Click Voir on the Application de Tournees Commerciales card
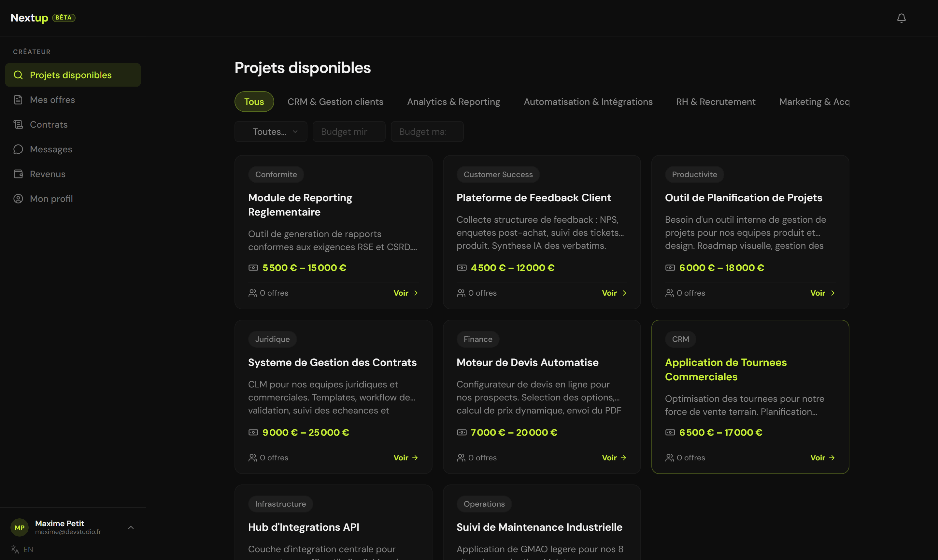 click(x=822, y=457)
